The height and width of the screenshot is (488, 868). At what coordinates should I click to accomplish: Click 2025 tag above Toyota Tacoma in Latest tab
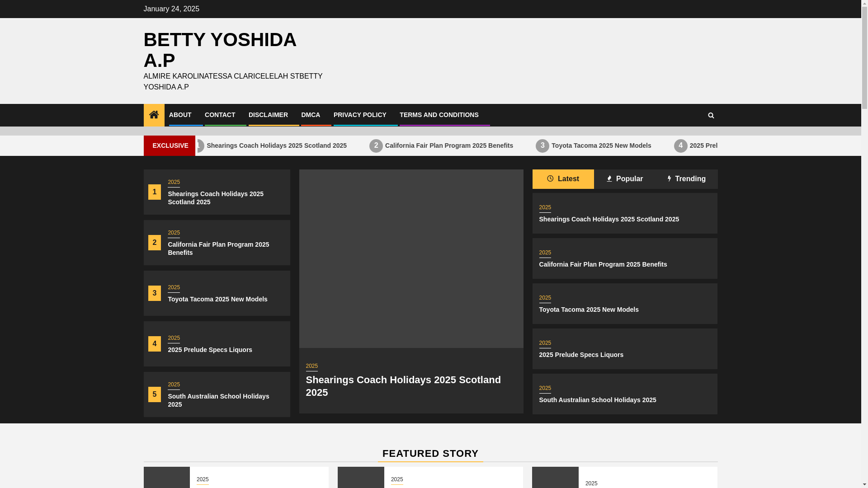click(545, 298)
